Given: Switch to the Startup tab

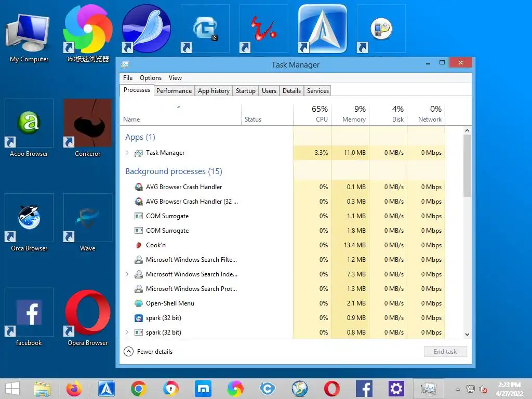Looking at the screenshot, I should tap(246, 90).
